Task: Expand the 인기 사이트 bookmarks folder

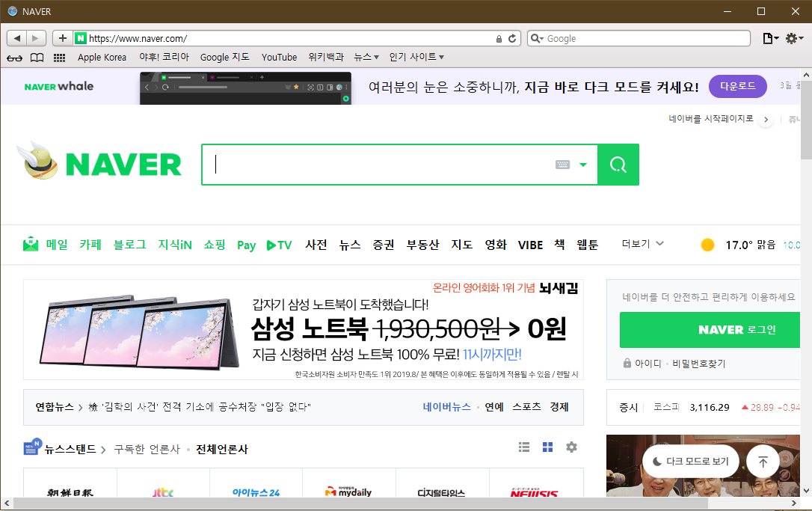Action: (416, 57)
